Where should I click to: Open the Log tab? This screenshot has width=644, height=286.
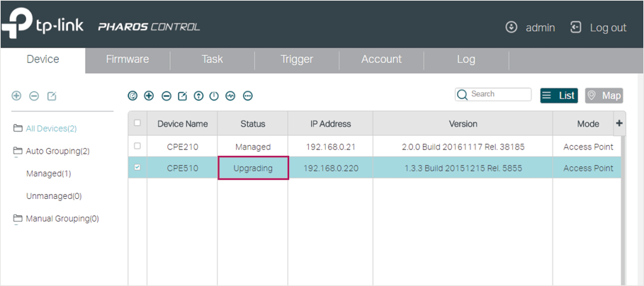pyautogui.click(x=466, y=59)
